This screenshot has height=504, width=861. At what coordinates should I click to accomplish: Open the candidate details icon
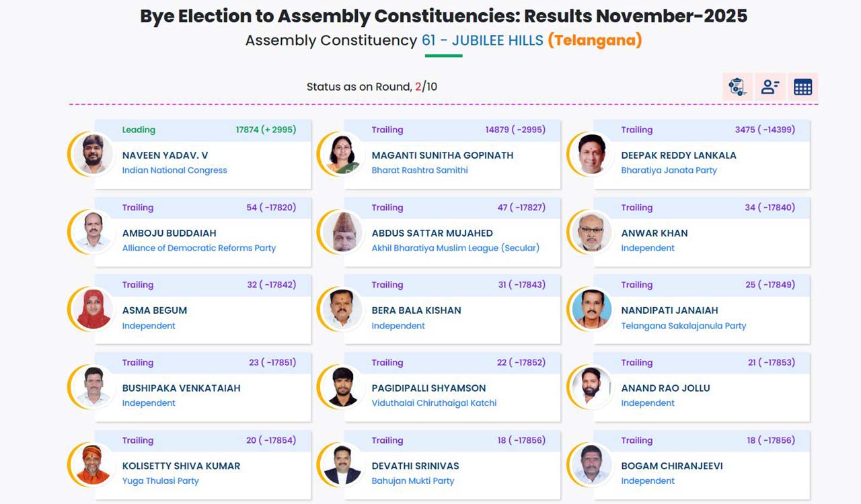point(770,87)
